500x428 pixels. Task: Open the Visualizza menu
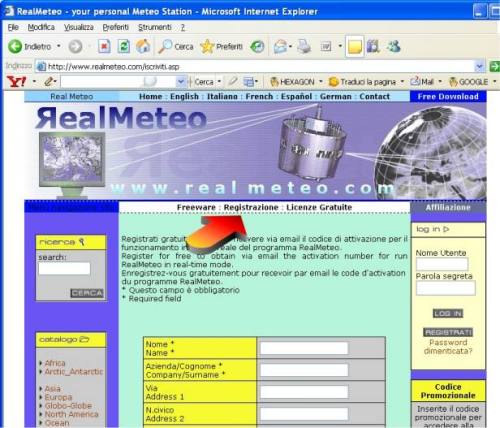tap(79, 27)
